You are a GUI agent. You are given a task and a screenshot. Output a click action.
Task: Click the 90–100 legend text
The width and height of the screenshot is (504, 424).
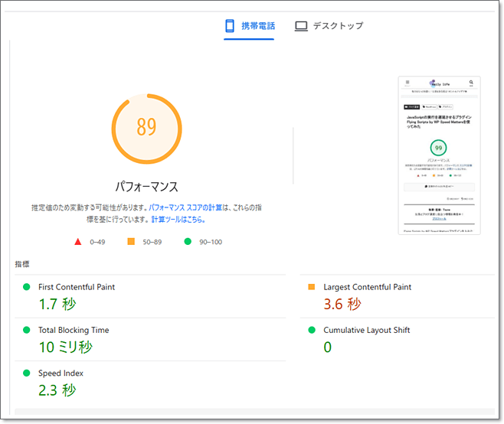coord(211,242)
